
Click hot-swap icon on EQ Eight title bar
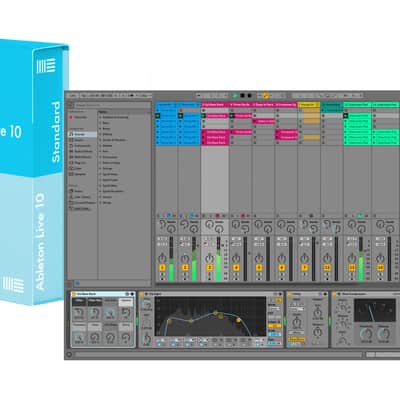[275, 294]
